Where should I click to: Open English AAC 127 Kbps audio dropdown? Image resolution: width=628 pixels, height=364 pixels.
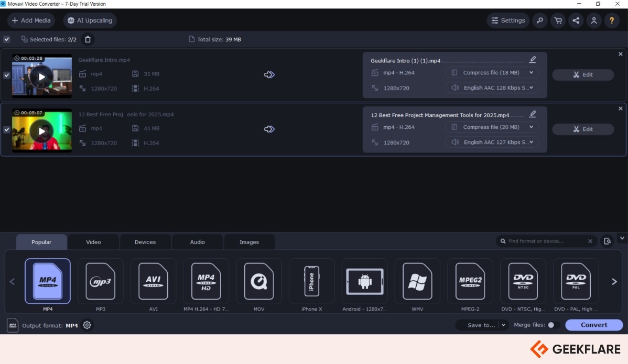coord(492,142)
